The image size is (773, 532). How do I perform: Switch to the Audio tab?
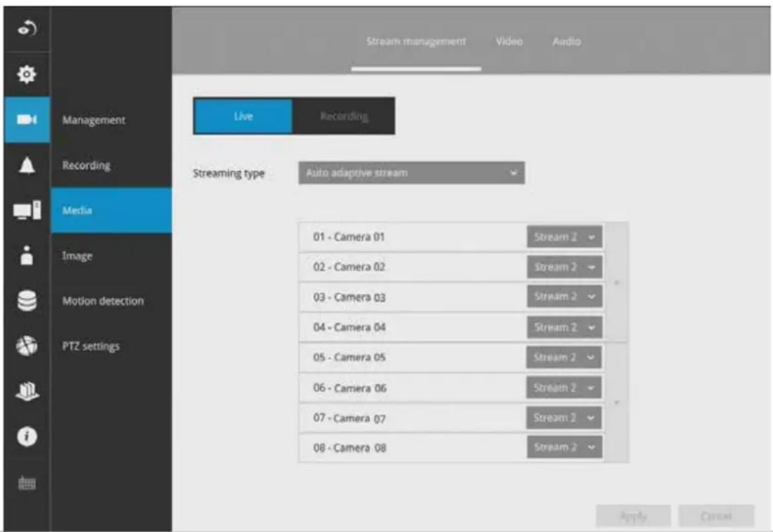567,41
